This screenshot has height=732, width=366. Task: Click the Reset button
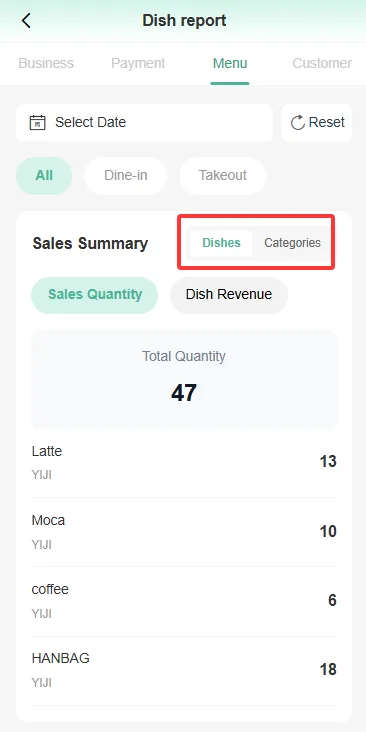click(317, 123)
